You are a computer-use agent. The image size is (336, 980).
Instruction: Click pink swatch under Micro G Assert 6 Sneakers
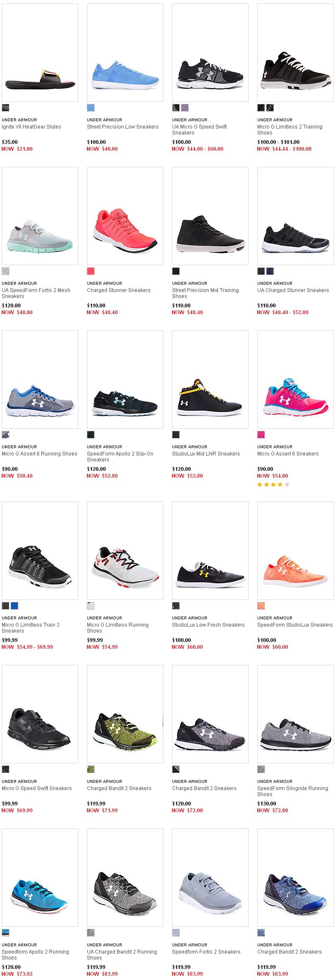click(261, 435)
